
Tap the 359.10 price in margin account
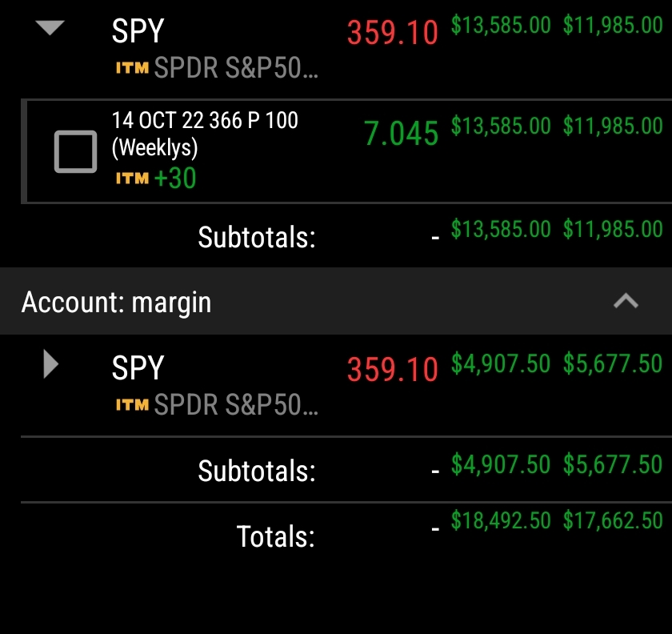tap(392, 369)
